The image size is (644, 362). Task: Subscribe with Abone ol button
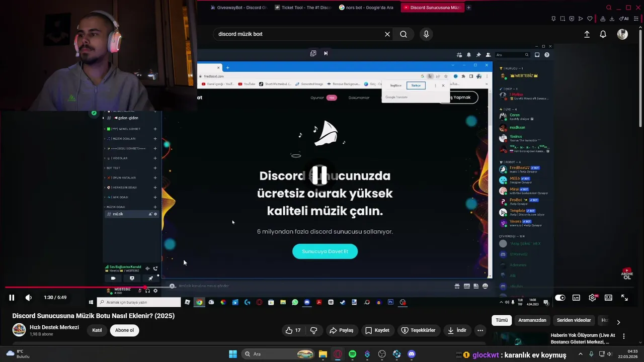124,330
